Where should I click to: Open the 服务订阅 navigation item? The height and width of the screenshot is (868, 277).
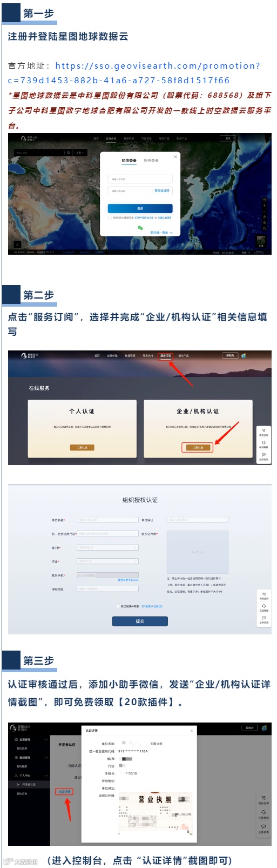166,356
